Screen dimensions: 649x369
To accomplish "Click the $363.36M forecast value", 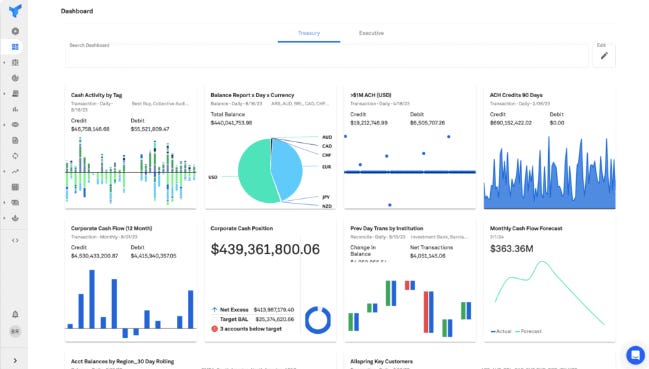I will tap(512, 249).
